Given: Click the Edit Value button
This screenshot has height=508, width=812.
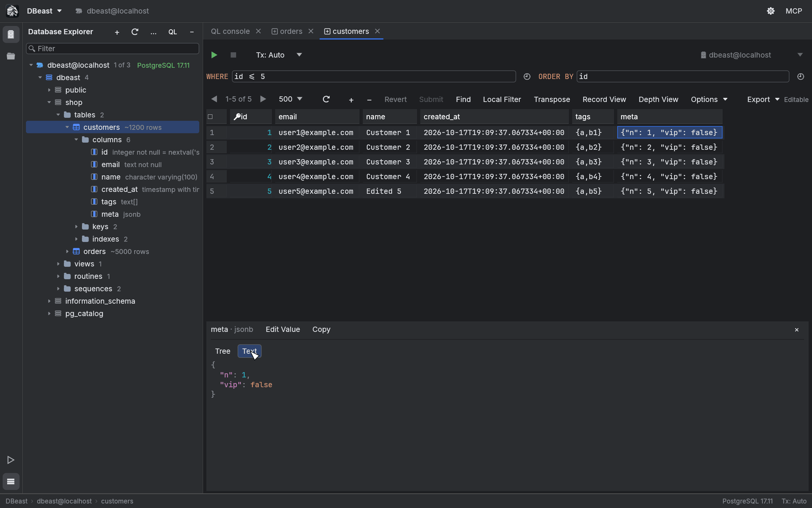Looking at the screenshot, I should 283,329.
